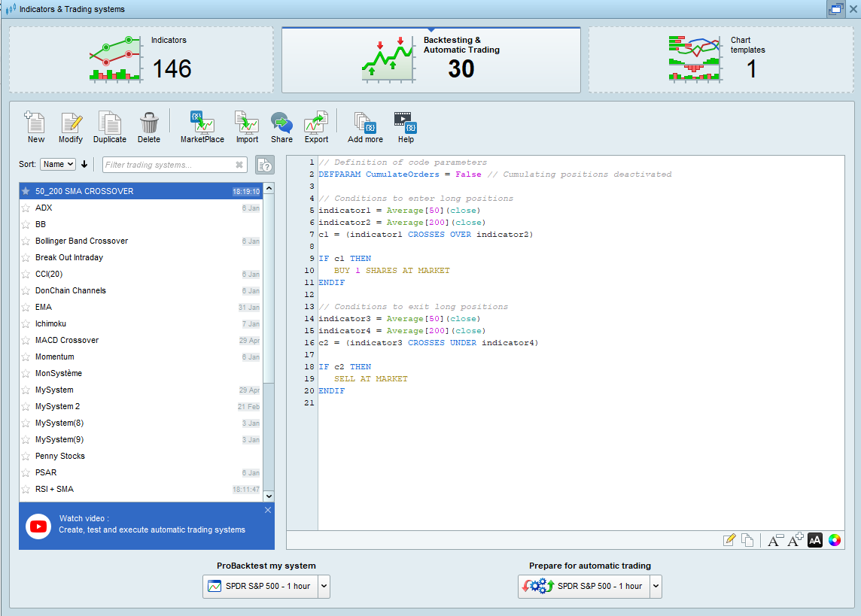
Task: Unstar the 50_200 SMA CROSSOVER system
Action: (x=26, y=192)
